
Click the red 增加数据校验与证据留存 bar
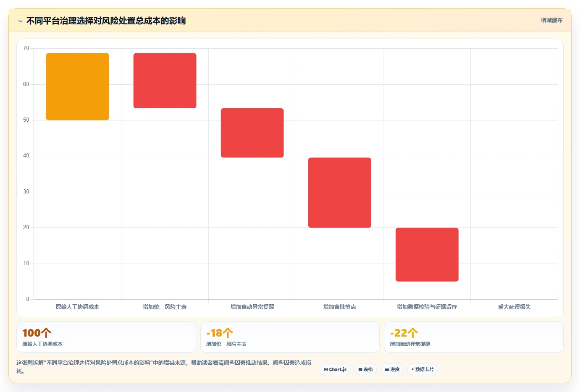click(427, 255)
